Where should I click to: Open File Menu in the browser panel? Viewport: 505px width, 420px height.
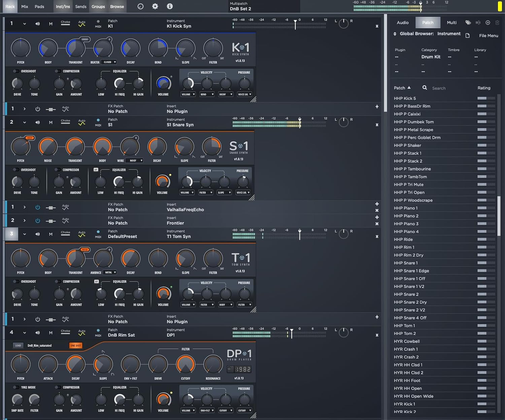488,35
